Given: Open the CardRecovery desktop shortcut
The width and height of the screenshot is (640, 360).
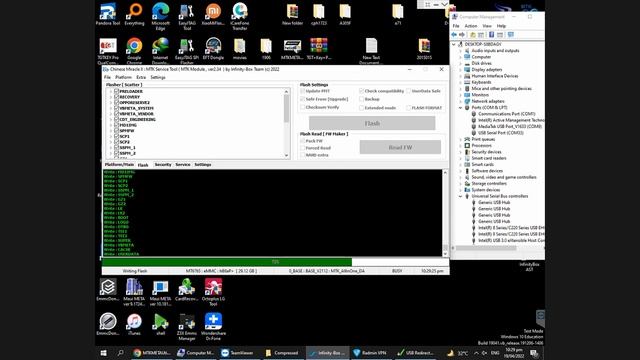Looking at the screenshot, I should click(x=187, y=289).
